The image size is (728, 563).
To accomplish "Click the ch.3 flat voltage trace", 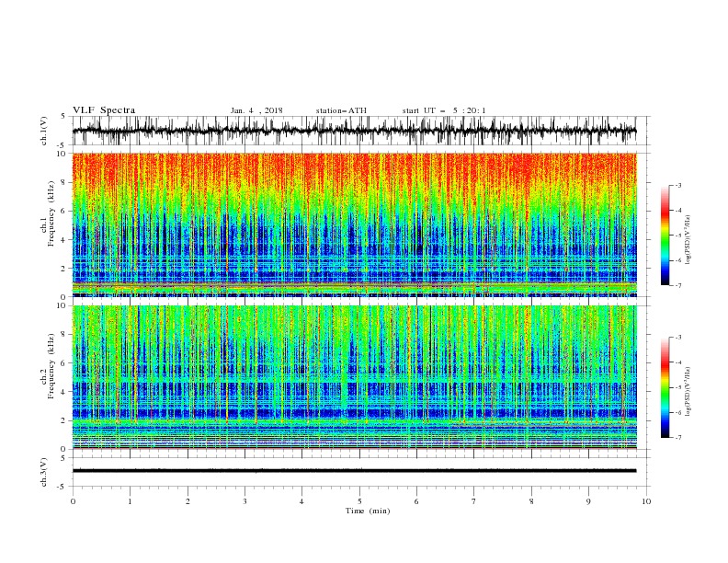I will pyautogui.click(x=354, y=471).
